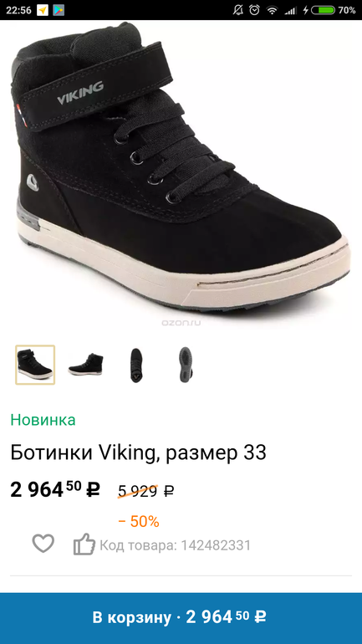Tap the navigation arrow status icon
The height and width of the screenshot is (644, 362).
43,10
